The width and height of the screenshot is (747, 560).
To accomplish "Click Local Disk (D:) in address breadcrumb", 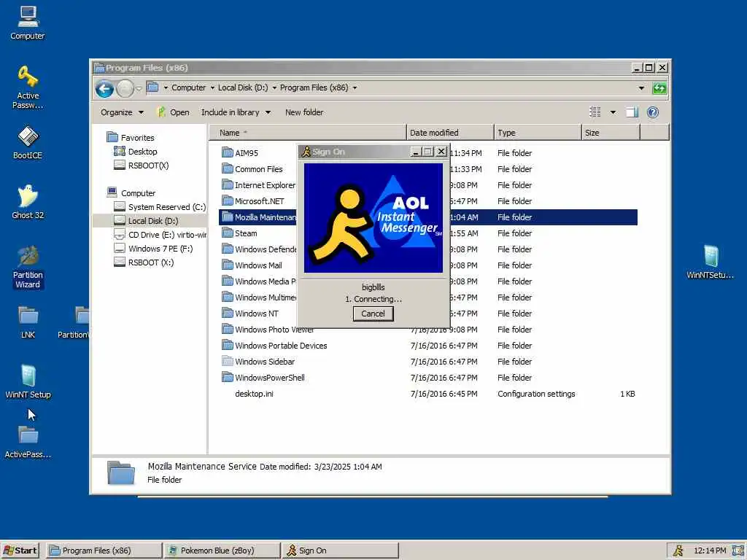I will point(243,88).
